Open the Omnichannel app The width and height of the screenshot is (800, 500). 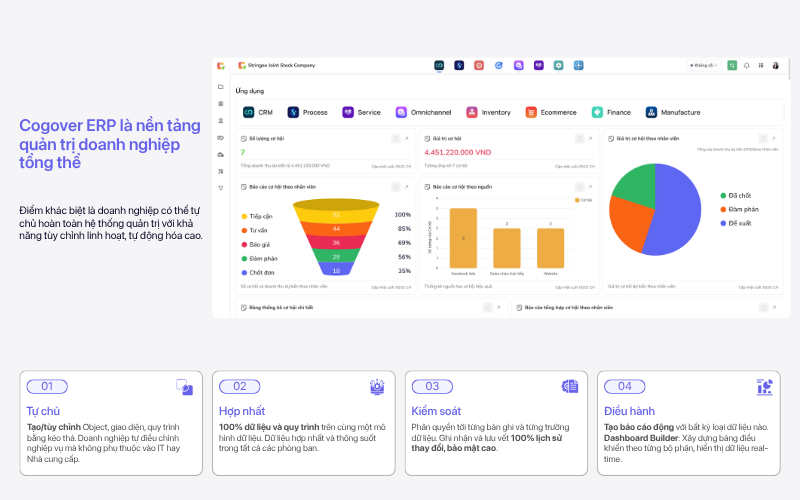pyautogui.click(x=423, y=112)
